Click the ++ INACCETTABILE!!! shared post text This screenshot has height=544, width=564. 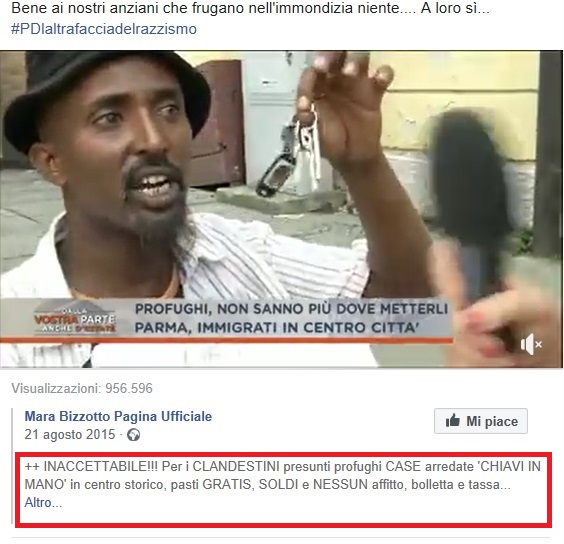[x=283, y=484]
